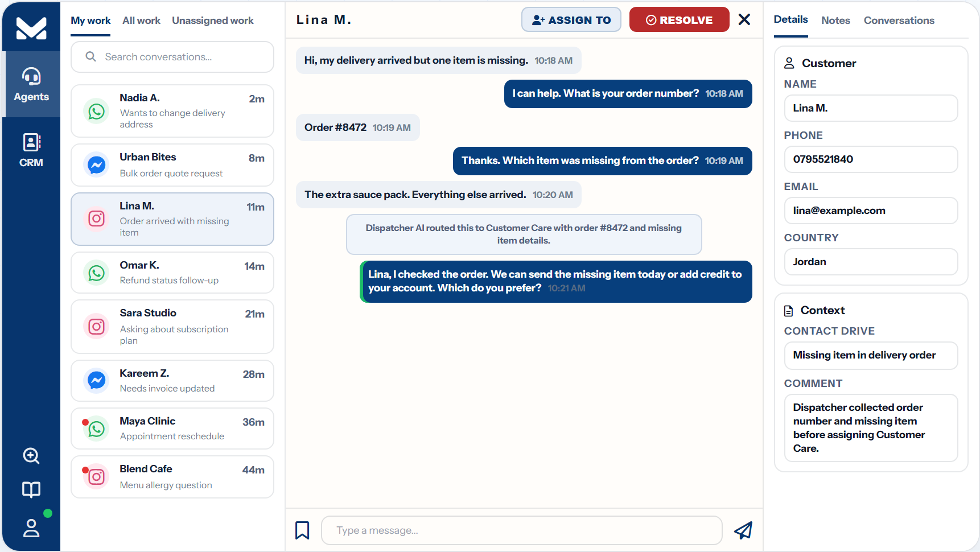The image size is (980, 552).
Task: Click Sara Studio's Instagram channel icon
Action: coord(97,327)
